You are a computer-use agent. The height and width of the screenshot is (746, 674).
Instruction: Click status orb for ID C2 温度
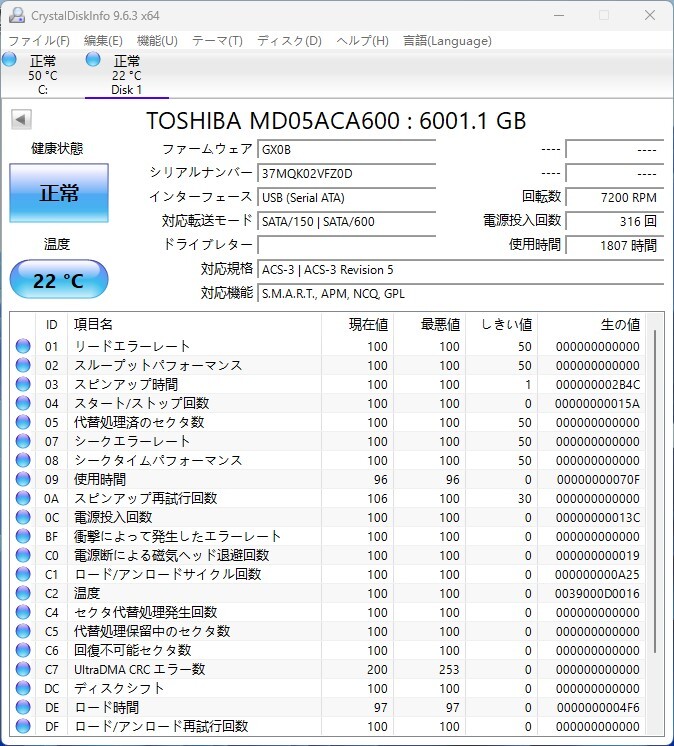click(23, 593)
